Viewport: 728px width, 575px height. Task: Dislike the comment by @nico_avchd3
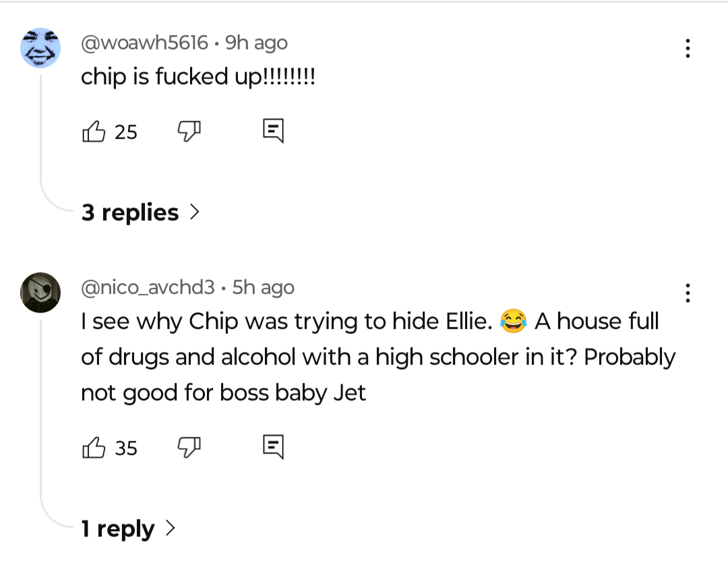(189, 448)
